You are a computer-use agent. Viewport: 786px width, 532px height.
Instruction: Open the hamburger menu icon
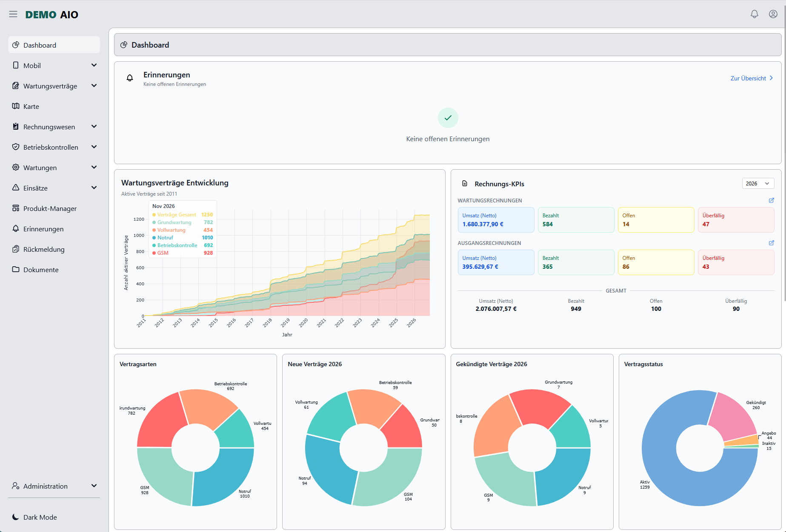[x=13, y=14]
